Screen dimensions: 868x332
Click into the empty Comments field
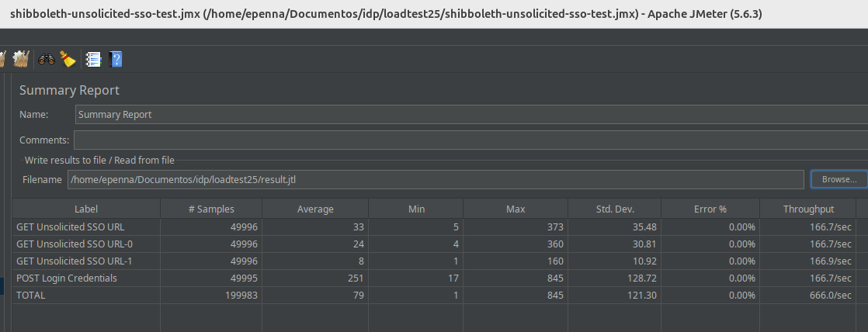pos(466,140)
